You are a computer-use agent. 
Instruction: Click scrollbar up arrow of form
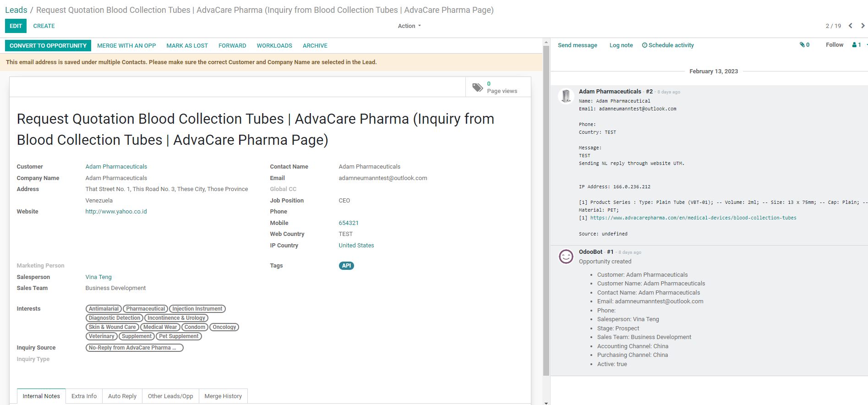[546, 42]
